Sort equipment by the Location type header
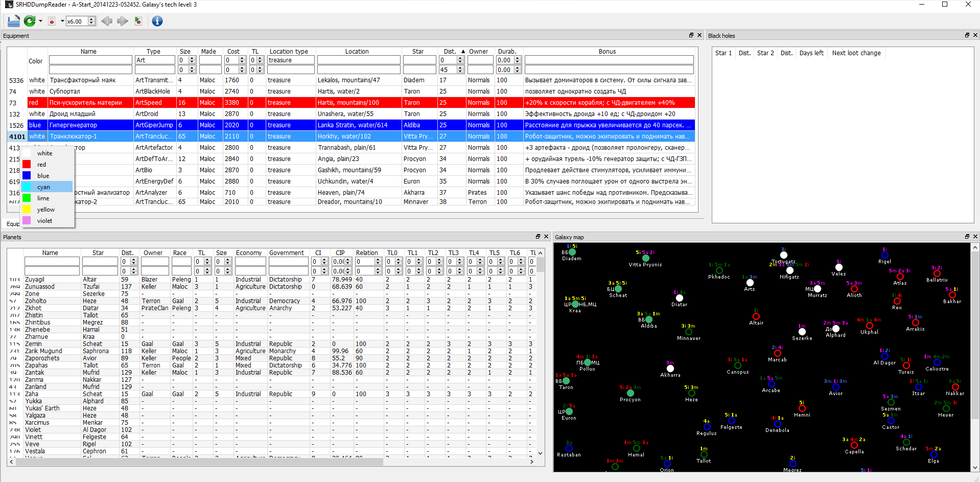Image resolution: width=980 pixels, height=482 pixels. [x=289, y=52]
